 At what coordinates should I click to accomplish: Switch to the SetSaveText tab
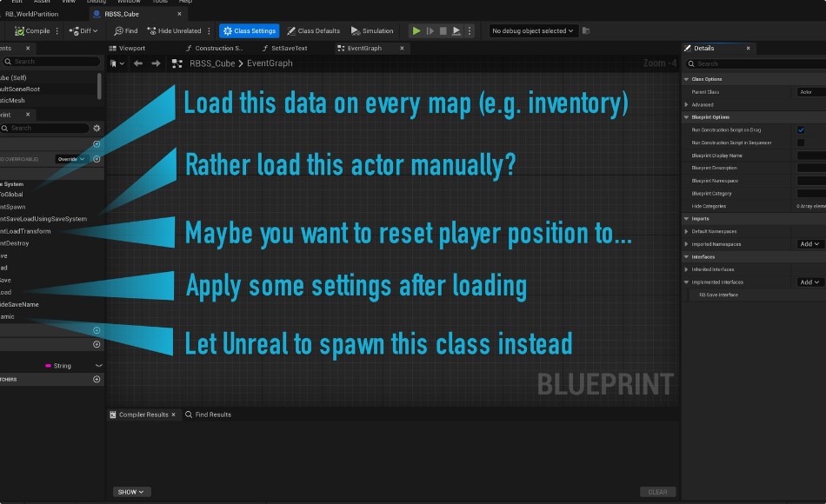click(x=288, y=48)
